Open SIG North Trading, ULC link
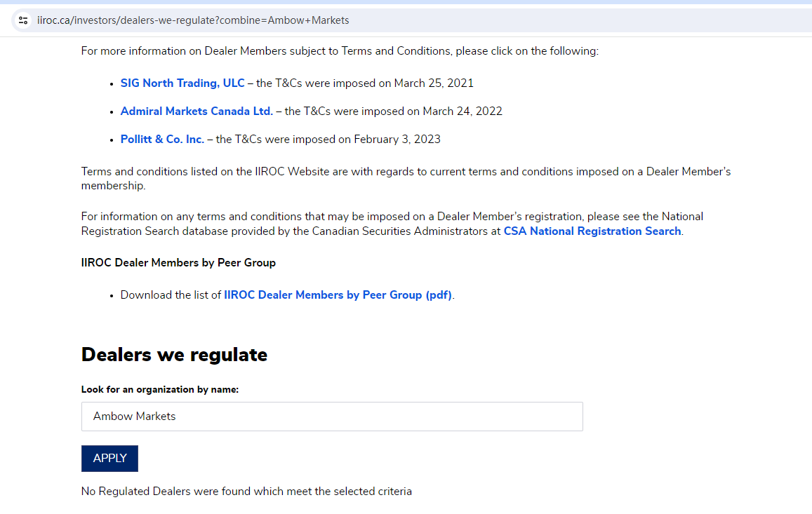812x514 pixels. point(182,83)
